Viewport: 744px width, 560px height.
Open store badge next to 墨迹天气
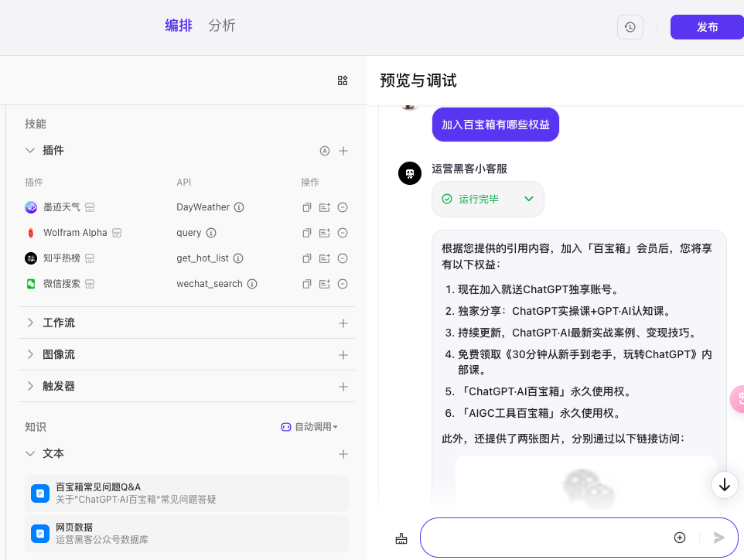(x=90, y=207)
